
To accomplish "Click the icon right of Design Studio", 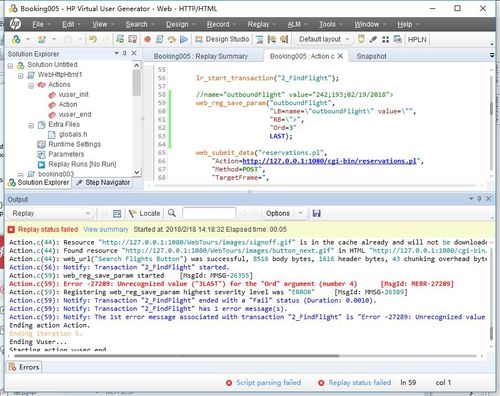I will tap(259, 39).
